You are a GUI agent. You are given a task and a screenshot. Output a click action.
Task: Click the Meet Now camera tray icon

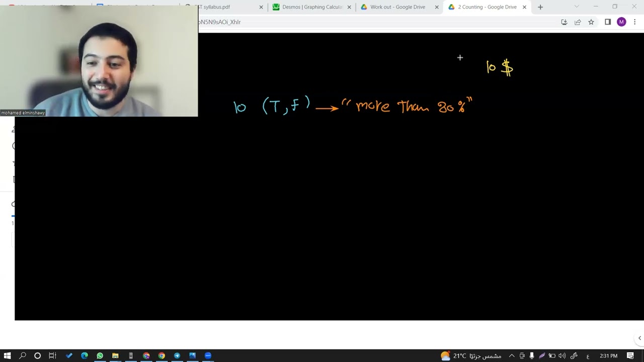click(522, 356)
